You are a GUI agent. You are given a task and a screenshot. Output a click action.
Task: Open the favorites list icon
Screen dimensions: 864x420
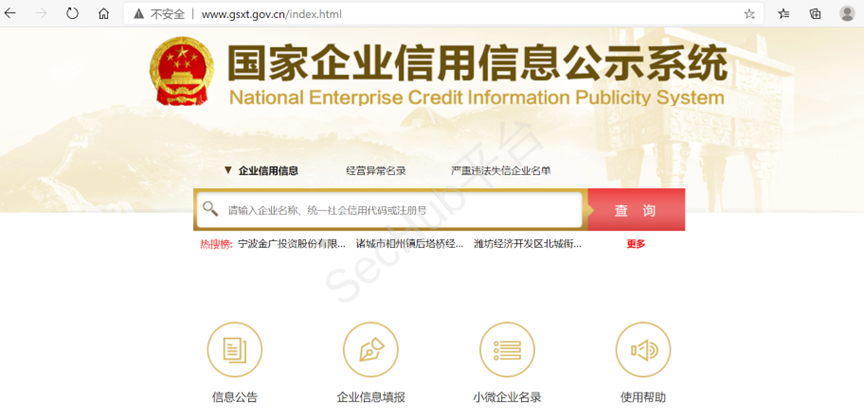point(783,14)
